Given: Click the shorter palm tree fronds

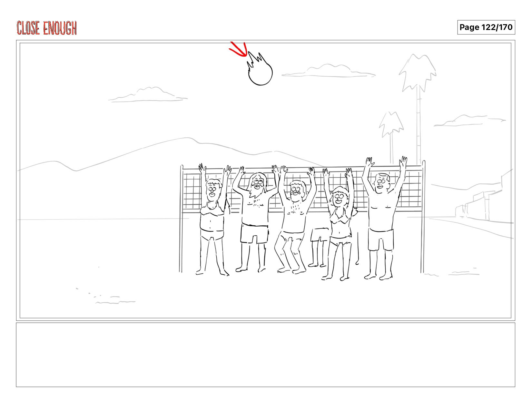Looking at the screenshot, I should tap(391, 124).
